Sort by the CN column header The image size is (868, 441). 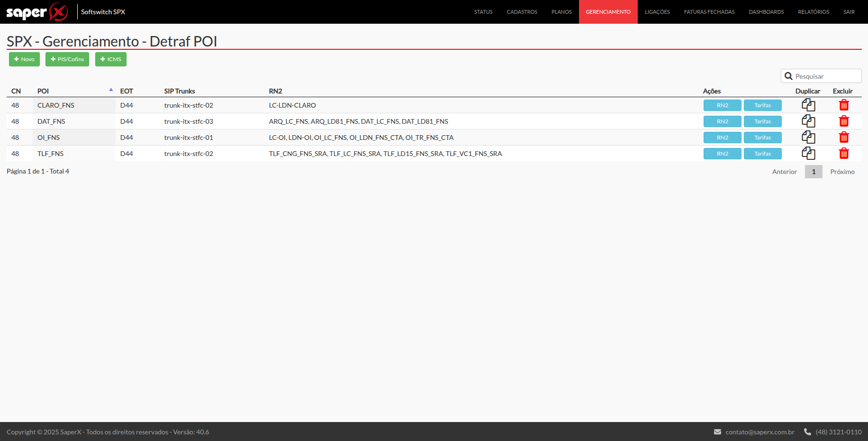(x=16, y=91)
